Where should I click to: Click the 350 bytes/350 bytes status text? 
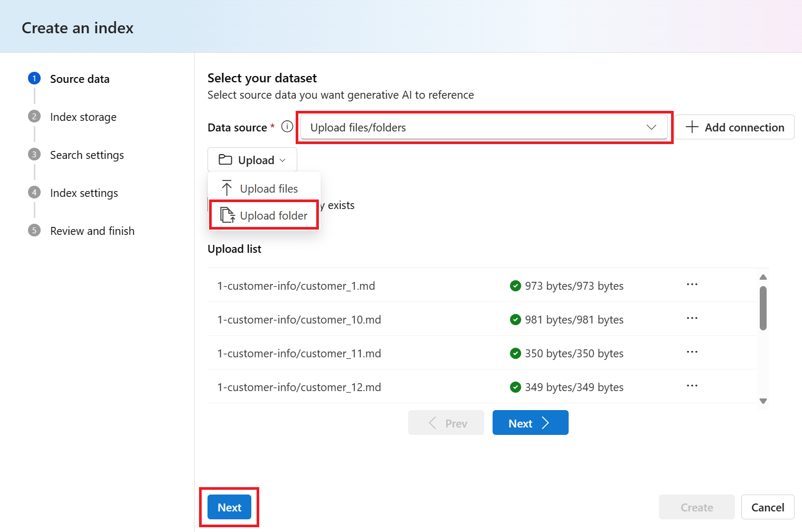click(574, 354)
